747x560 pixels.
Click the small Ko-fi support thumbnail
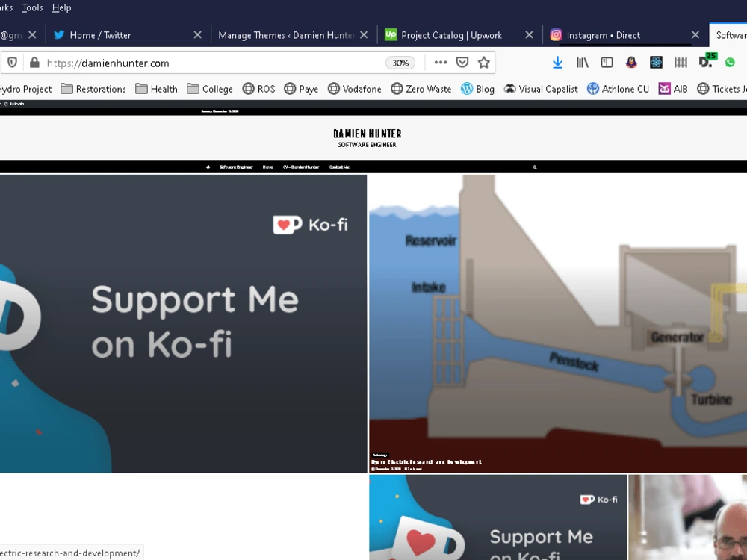pyautogui.click(x=498, y=517)
